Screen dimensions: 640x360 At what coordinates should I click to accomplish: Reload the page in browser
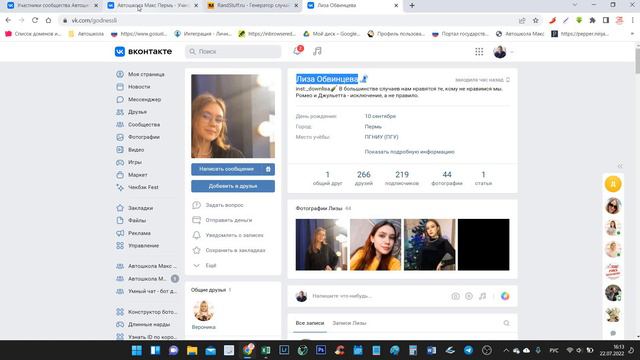point(35,20)
